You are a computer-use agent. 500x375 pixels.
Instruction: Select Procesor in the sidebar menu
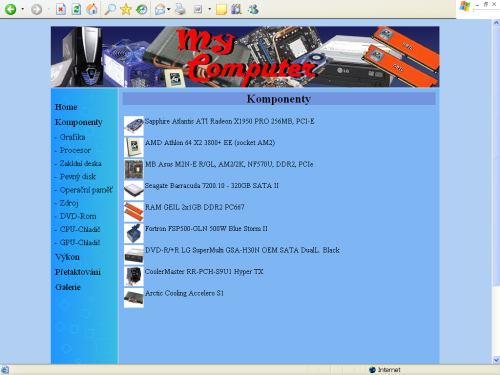pyautogui.click(x=75, y=150)
